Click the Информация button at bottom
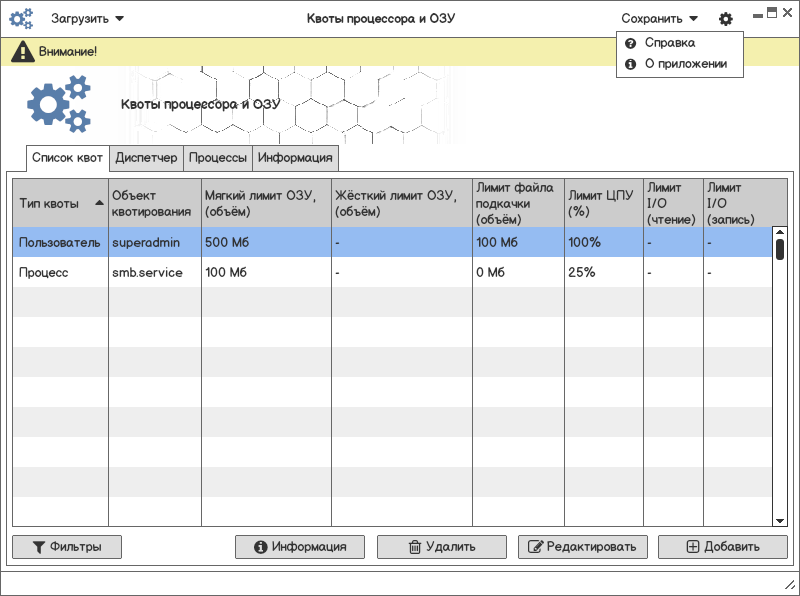This screenshot has width=800, height=596. pyautogui.click(x=300, y=547)
